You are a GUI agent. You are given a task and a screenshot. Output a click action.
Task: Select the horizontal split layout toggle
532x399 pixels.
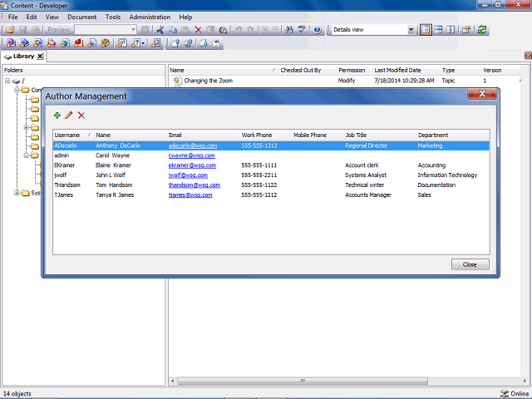[438, 30]
